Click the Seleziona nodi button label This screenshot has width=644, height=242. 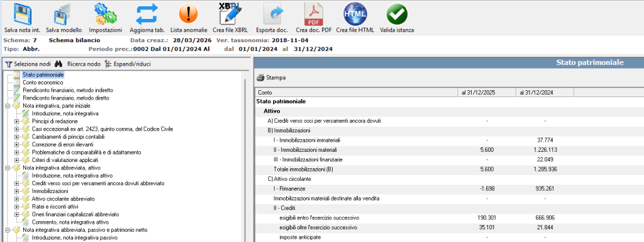click(x=33, y=64)
